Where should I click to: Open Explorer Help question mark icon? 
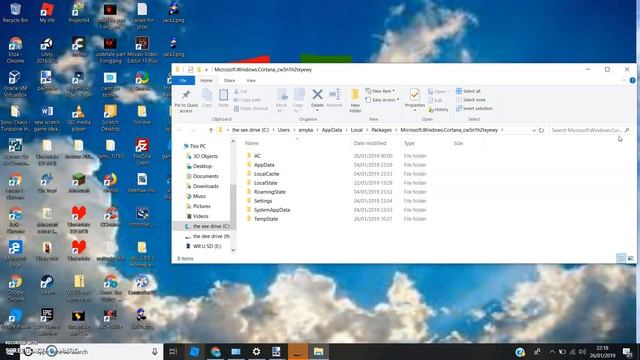coord(632,80)
